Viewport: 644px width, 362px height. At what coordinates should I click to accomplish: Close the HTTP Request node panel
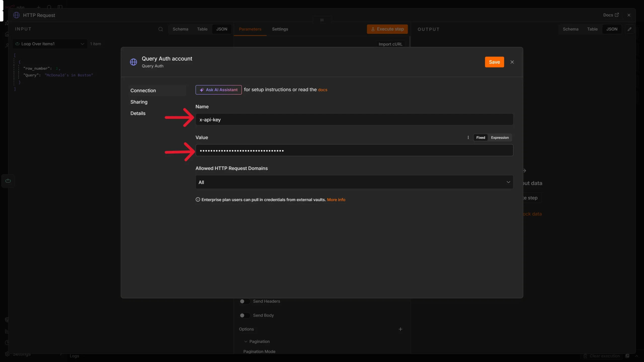coord(629,15)
